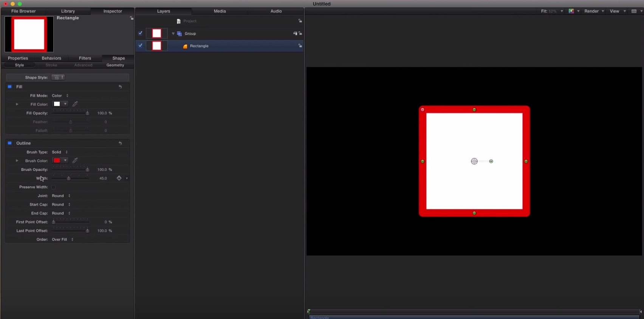Open the View menu
This screenshot has width=644, height=319.
[618, 11]
